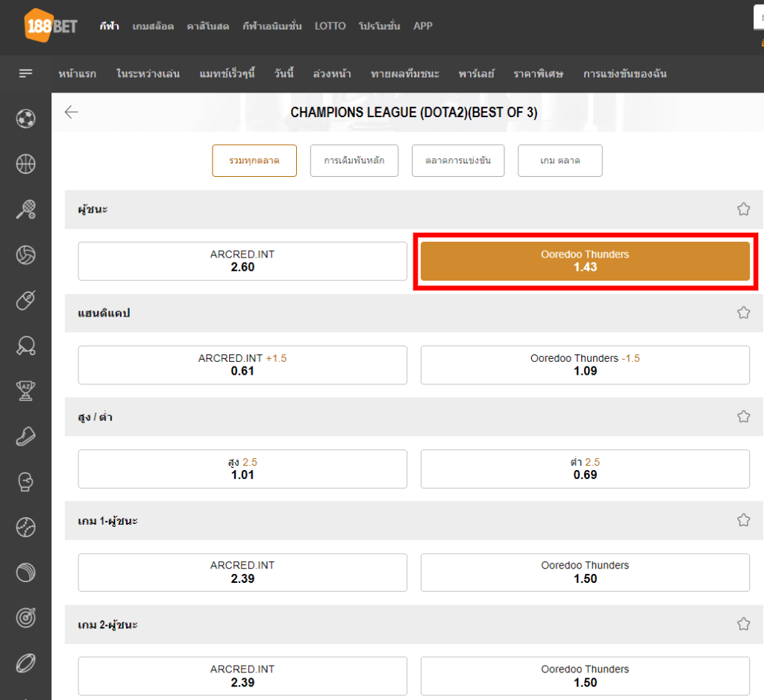Viewport: 764px width, 700px height.
Task: Select the ตลาดการแข่งขัน market tab
Action: 458,160
